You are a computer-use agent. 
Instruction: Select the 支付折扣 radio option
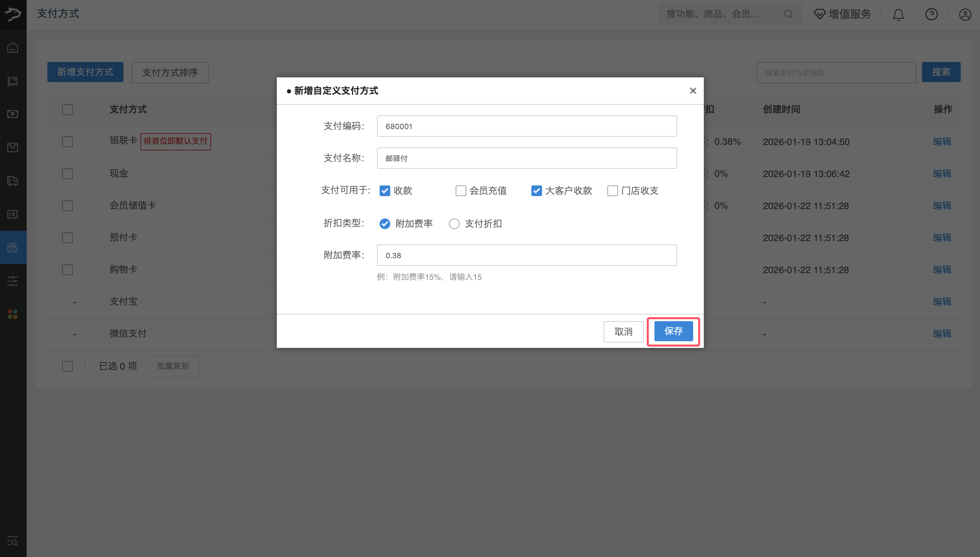tap(454, 224)
